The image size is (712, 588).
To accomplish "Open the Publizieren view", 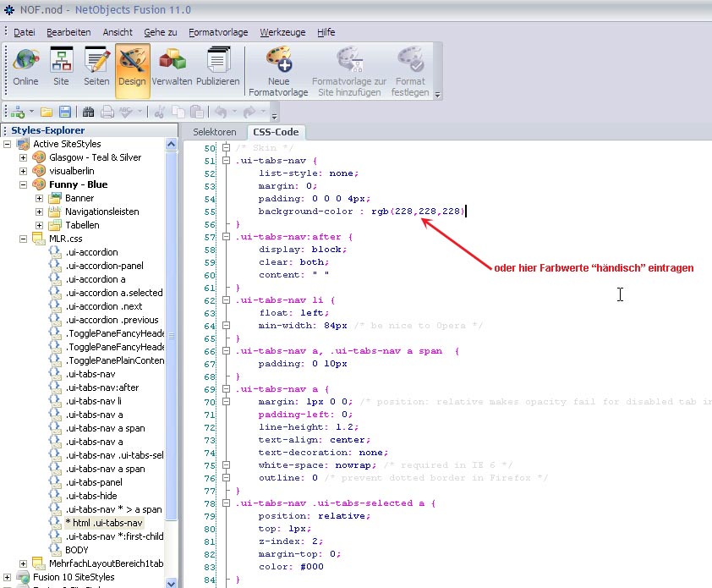I will pyautogui.click(x=218, y=69).
